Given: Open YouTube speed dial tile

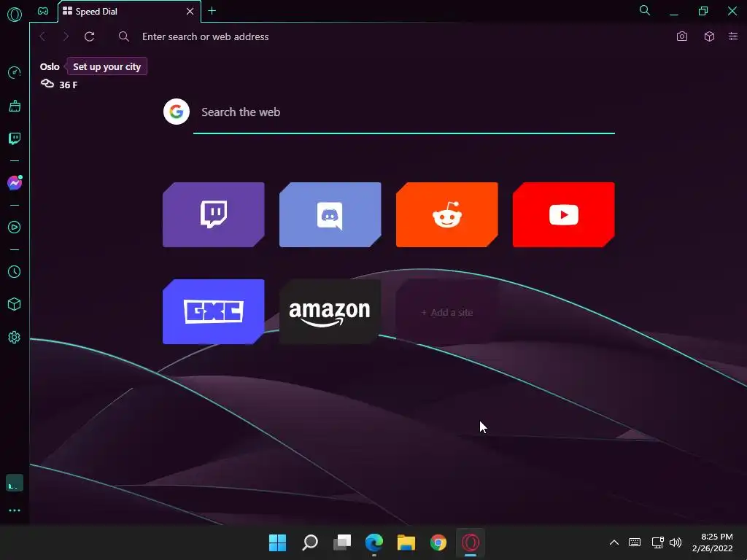Looking at the screenshot, I should (564, 215).
